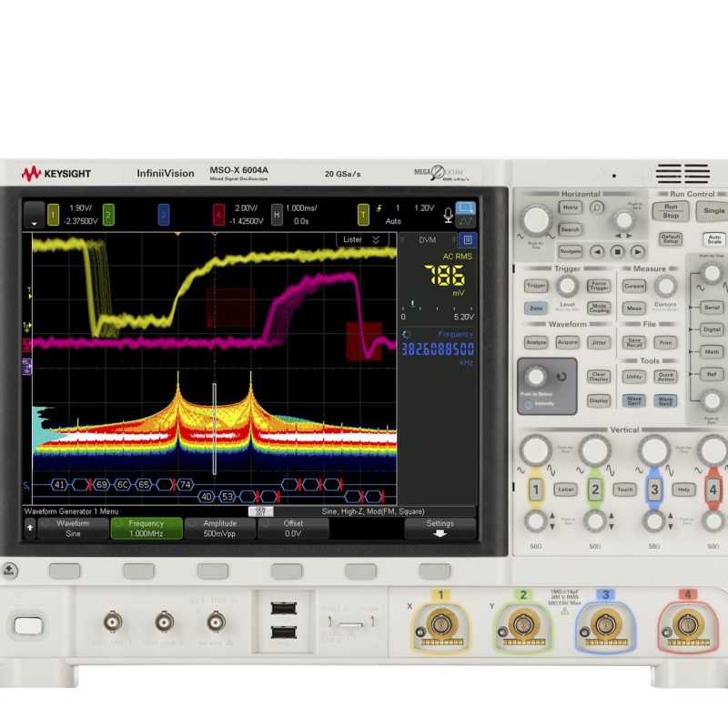This screenshot has width=728, height=728.
Task: Tap the menu-up arrow beside Waveform softkey
Action: (x=30, y=529)
